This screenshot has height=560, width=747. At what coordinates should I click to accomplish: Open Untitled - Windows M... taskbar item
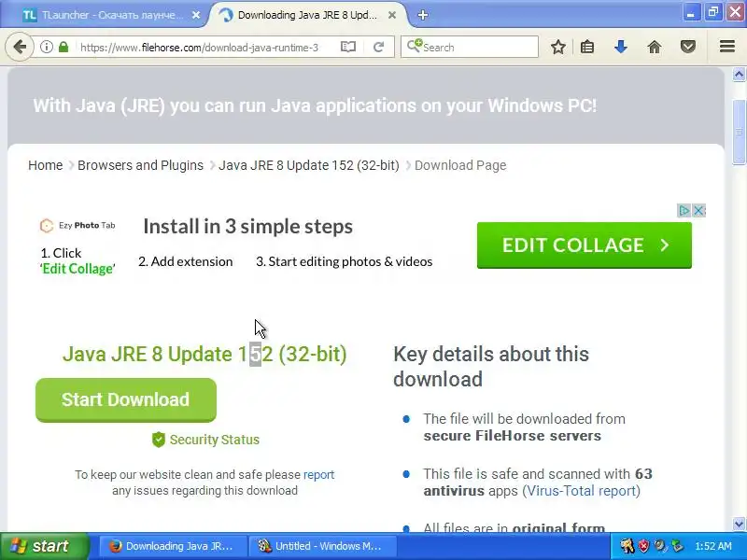click(323, 546)
